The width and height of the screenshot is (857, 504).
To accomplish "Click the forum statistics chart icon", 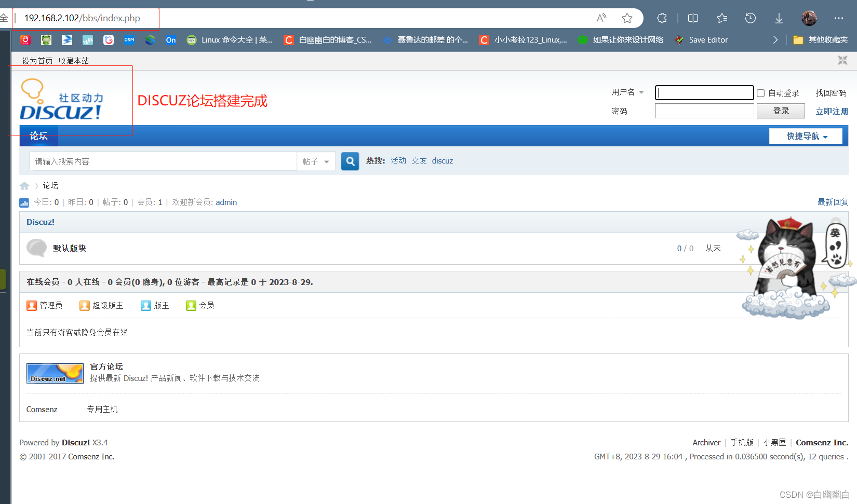I will coord(24,202).
